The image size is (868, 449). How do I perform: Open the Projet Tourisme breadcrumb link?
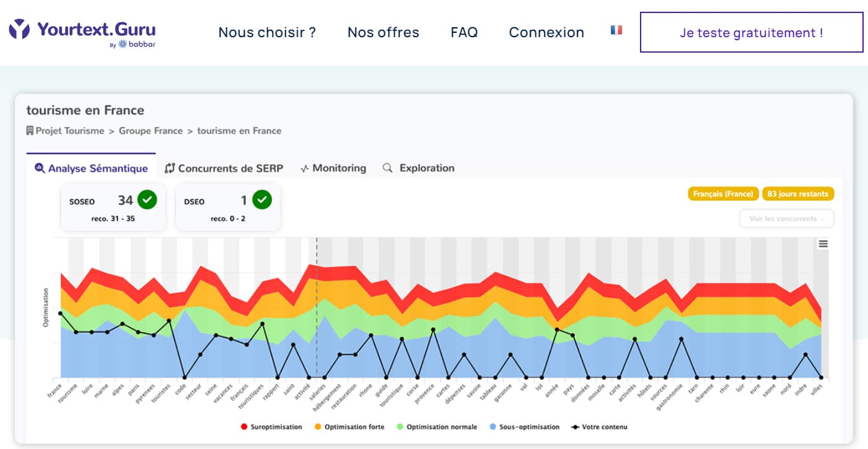(x=70, y=131)
